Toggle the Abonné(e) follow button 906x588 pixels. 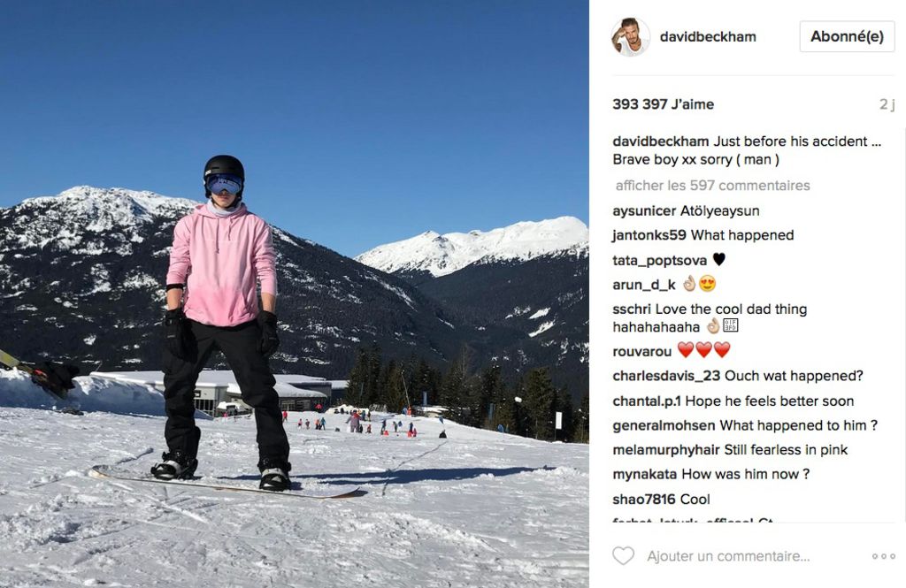(847, 36)
